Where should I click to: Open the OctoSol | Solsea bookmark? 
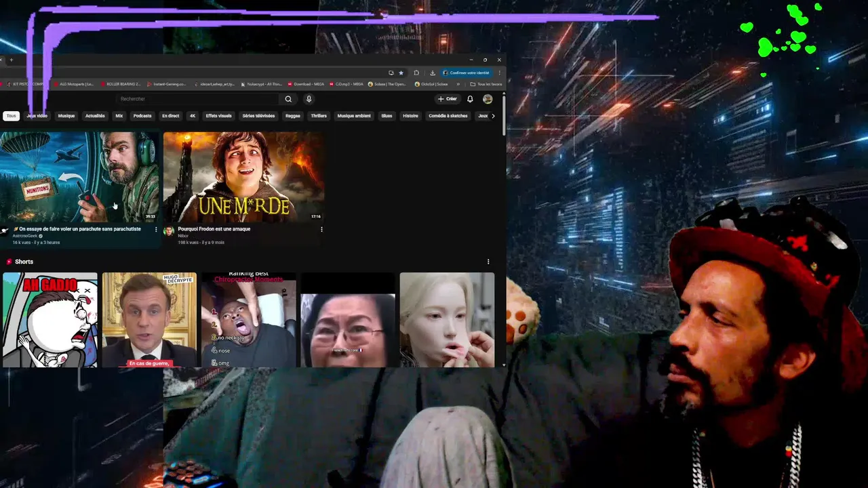pyautogui.click(x=431, y=84)
